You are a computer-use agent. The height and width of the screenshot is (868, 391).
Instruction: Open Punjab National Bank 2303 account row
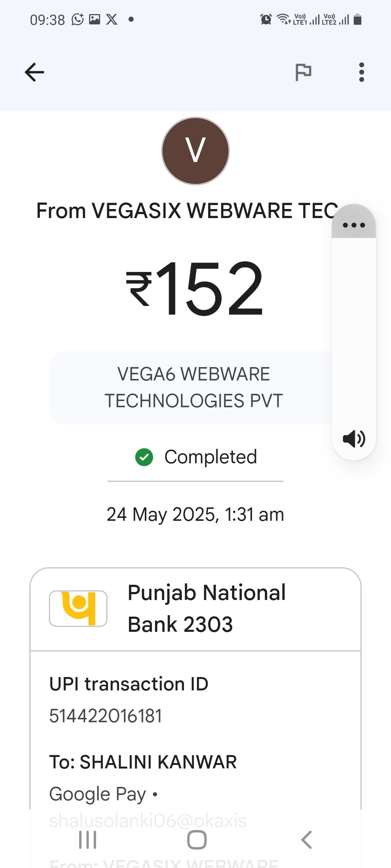pos(195,609)
